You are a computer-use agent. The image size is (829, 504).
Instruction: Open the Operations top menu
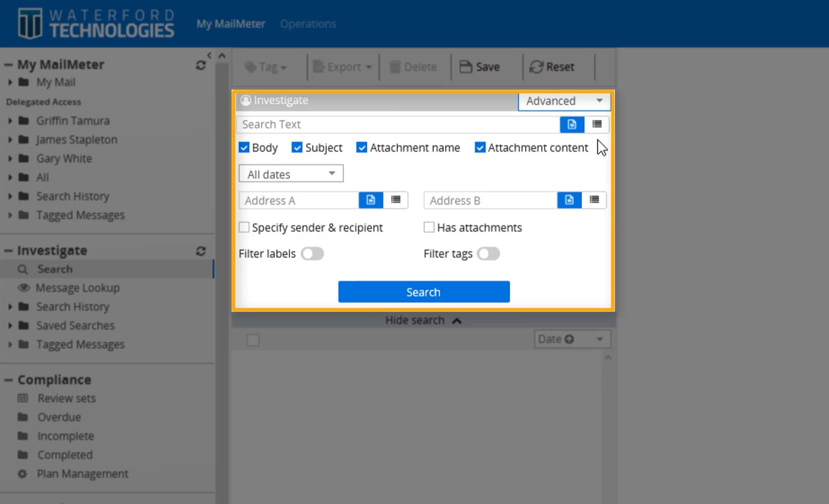[x=308, y=24]
